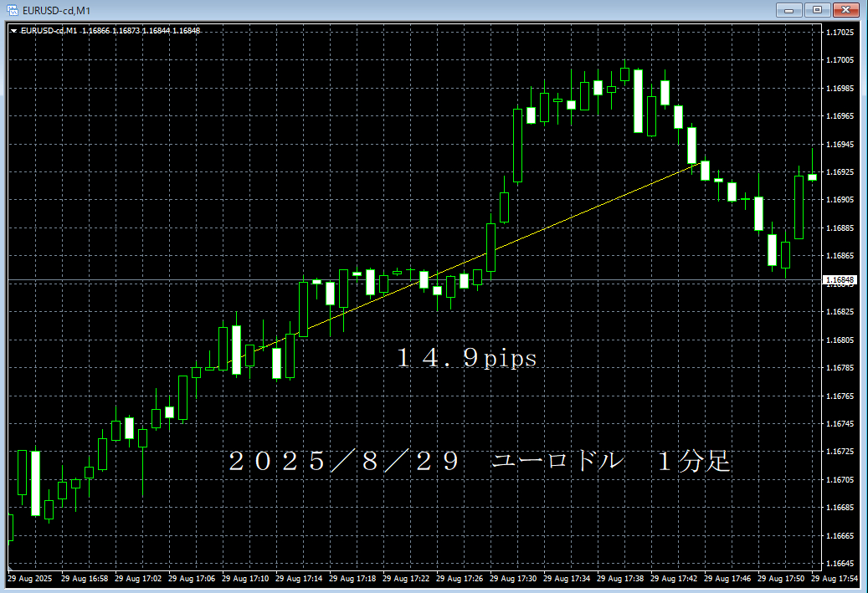Click the 1.16645 price axis label
This screenshot has width=868, height=593.
pos(840,564)
